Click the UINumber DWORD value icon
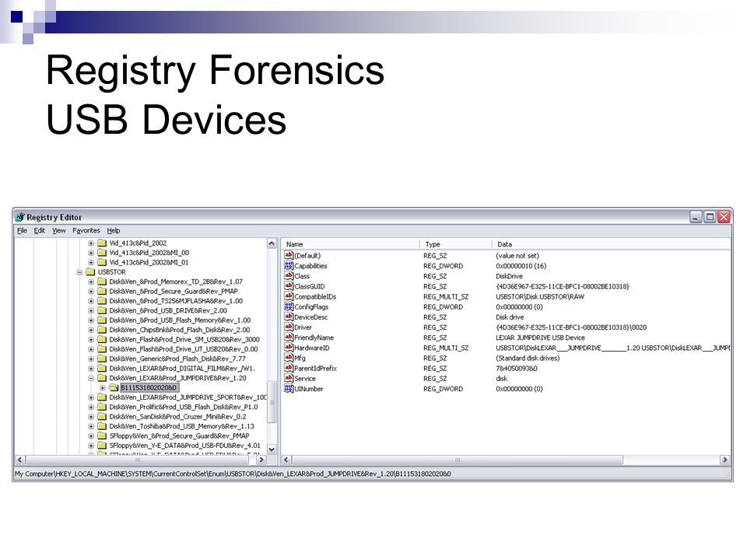Viewport: 747px width, 560px height. point(289,389)
